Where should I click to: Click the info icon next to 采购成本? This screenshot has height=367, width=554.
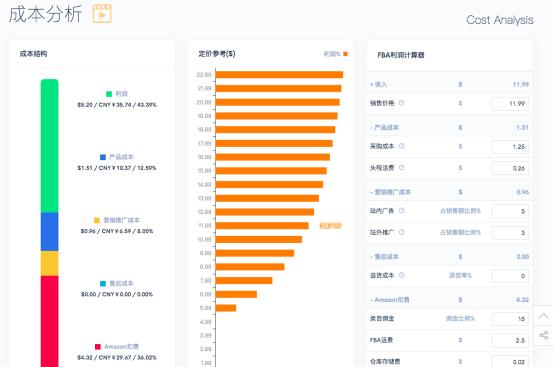point(402,146)
